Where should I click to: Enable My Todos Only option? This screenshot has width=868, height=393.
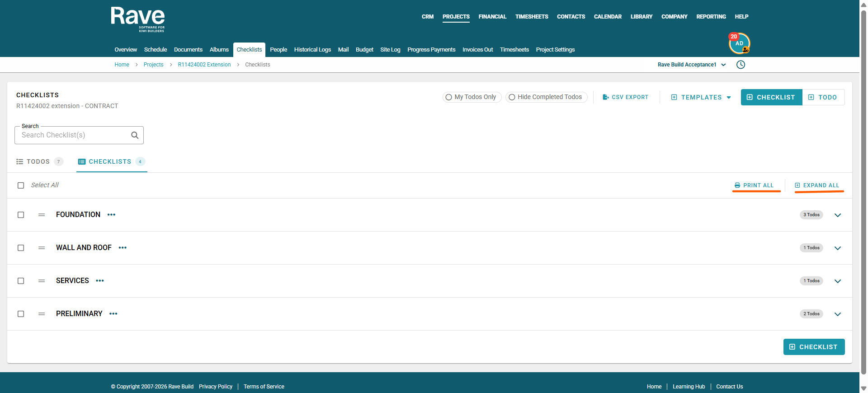[472, 97]
